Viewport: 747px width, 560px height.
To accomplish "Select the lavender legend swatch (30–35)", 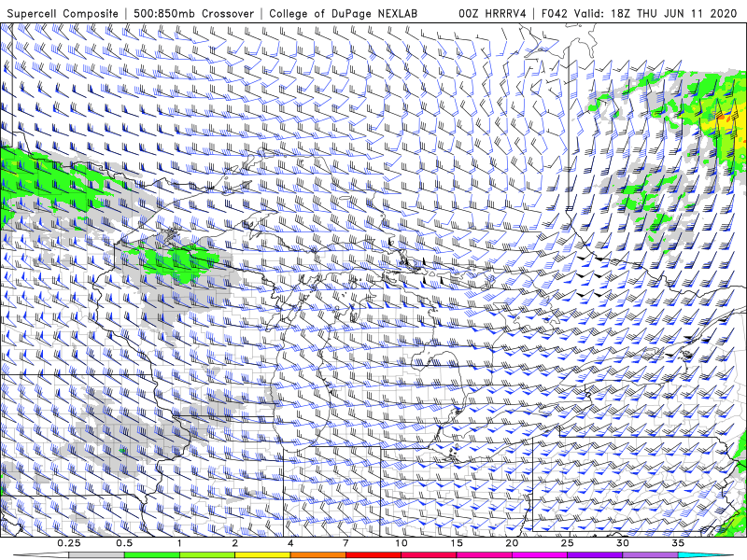I will 650,555.
